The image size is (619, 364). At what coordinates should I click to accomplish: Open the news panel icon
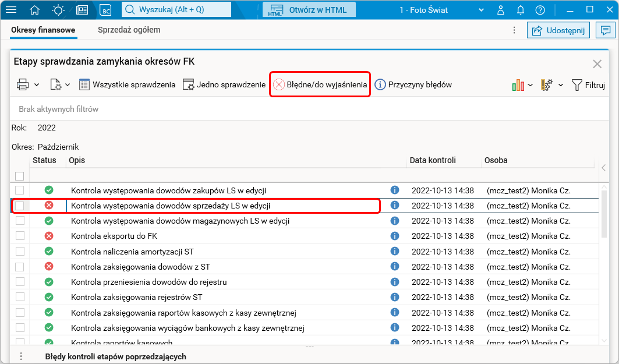pos(82,10)
